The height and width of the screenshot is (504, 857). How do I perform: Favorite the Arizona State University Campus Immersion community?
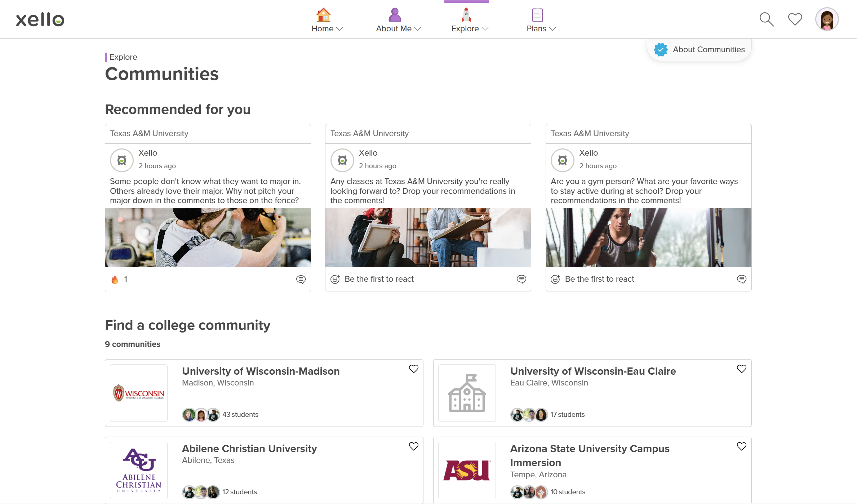point(742,446)
